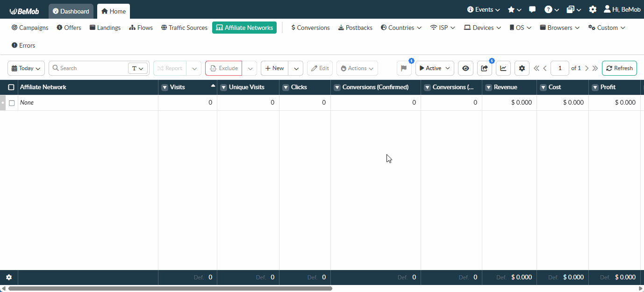Click the Edit button

pyautogui.click(x=320, y=68)
